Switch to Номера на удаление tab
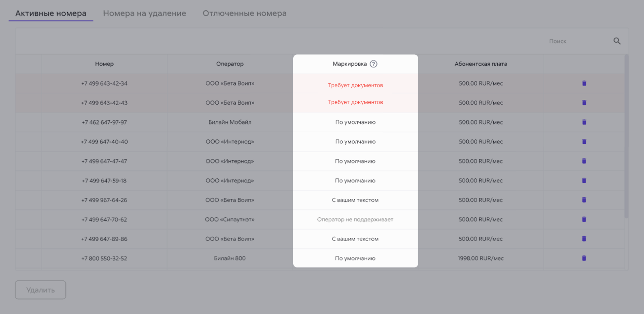This screenshot has height=314, width=644. point(144,14)
